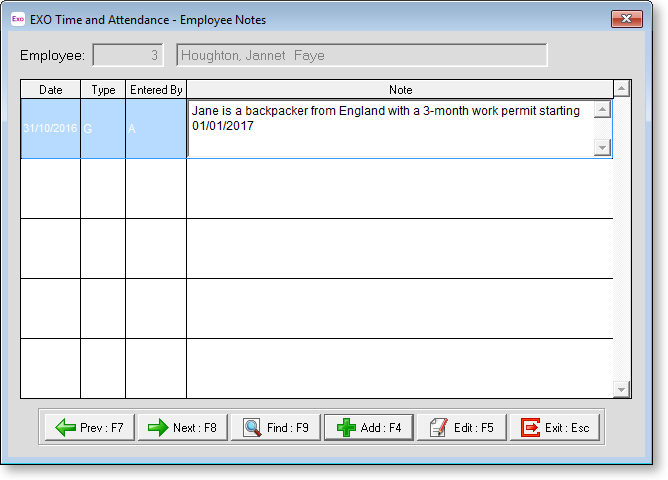This screenshot has width=668, height=480.
Task: Close the Employee Notes window
Action: (x=626, y=19)
